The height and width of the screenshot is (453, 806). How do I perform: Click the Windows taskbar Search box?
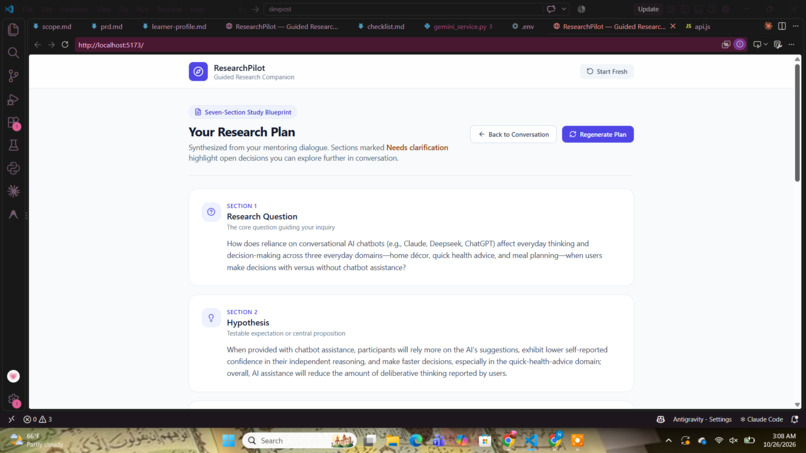coord(299,441)
